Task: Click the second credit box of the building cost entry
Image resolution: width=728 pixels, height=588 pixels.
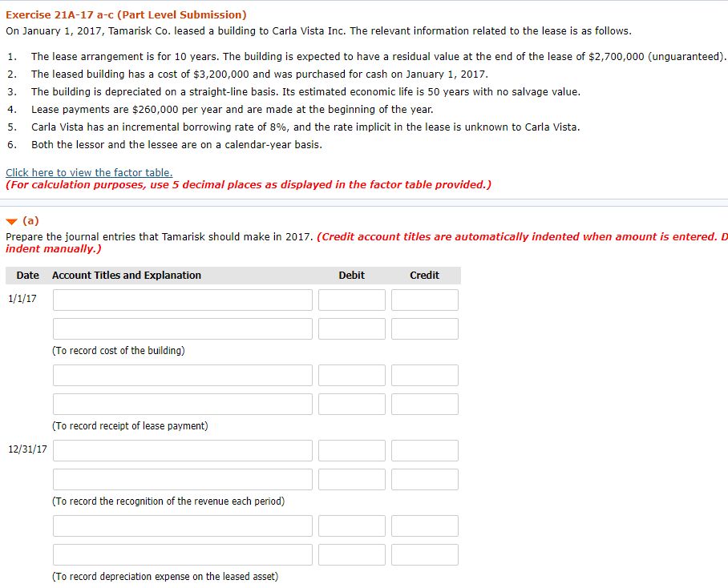Action: coord(424,328)
